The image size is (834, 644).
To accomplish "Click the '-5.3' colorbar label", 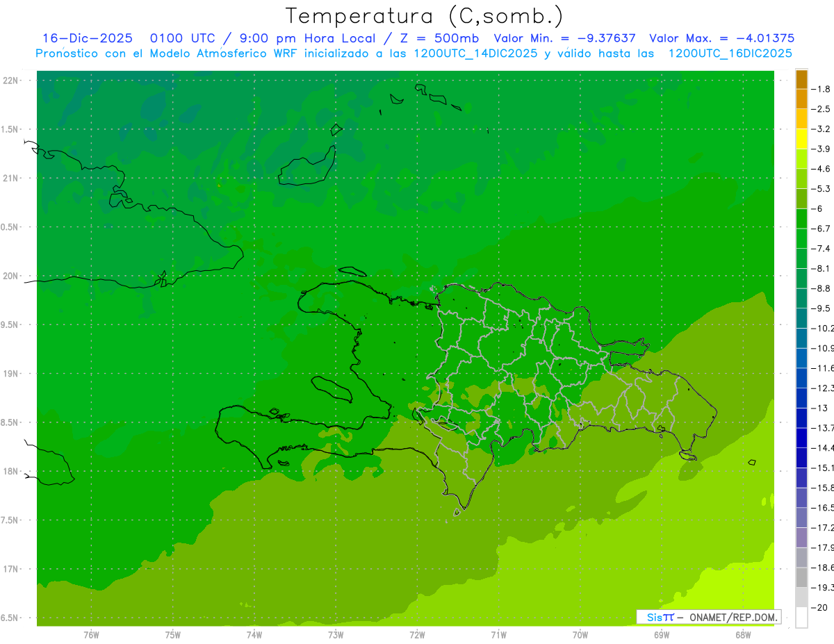I will pyautogui.click(x=821, y=188).
